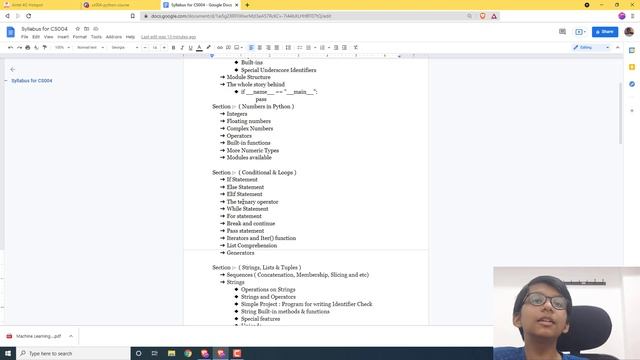Screen dimensions: 640x360
Task: Apply underline formatting
Action: (191, 48)
